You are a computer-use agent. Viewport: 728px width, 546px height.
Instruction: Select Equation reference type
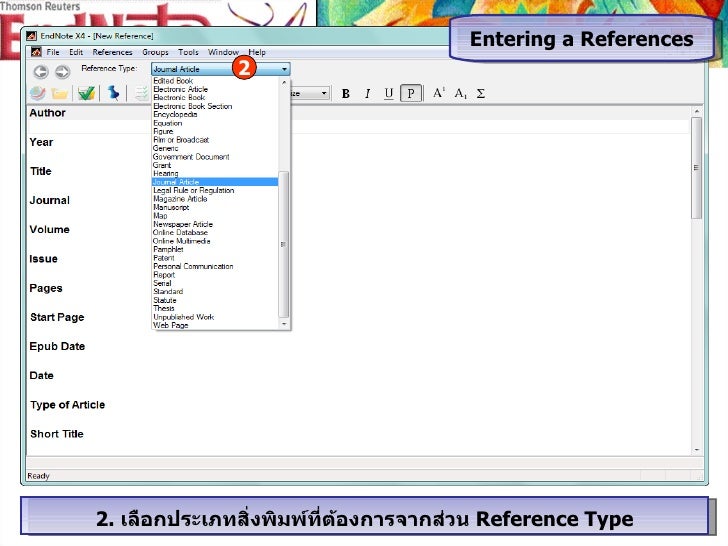168,123
